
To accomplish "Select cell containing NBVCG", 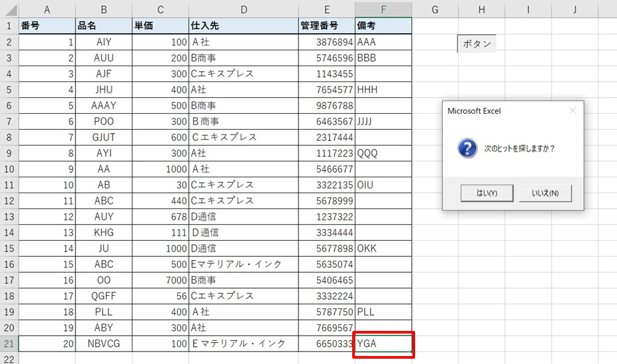I will 103,343.
